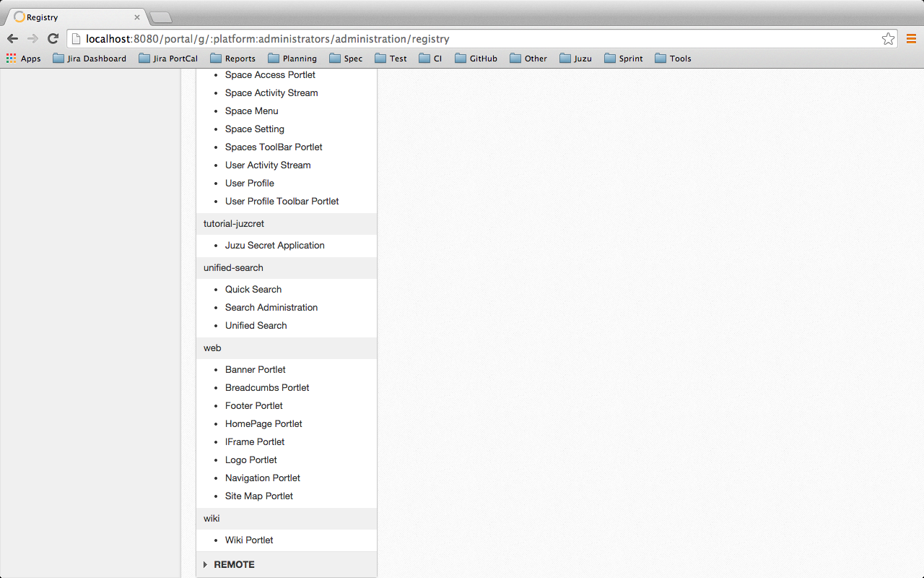
Task: Open the Reports bookmark folder
Action: point(232,59)
